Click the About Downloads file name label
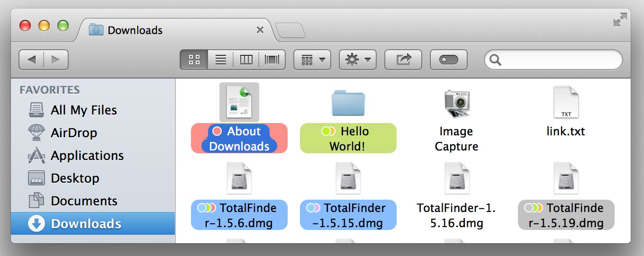 click(239, 139)
